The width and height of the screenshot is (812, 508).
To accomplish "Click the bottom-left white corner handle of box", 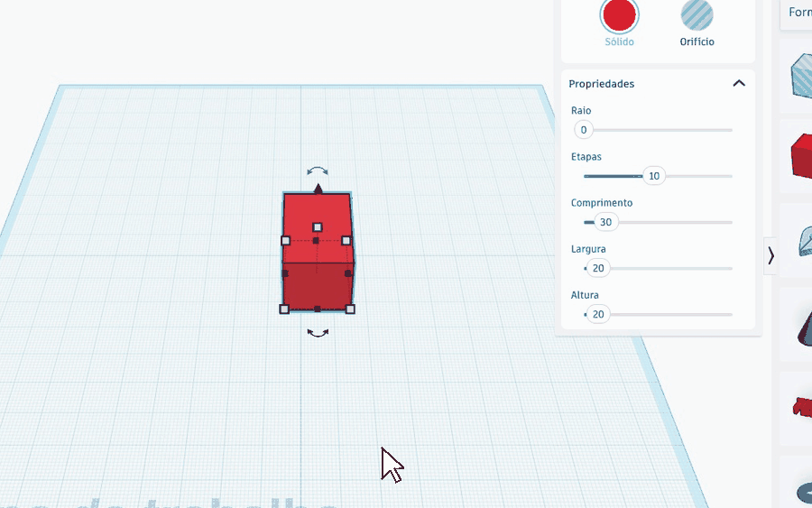I will (284, 309).
